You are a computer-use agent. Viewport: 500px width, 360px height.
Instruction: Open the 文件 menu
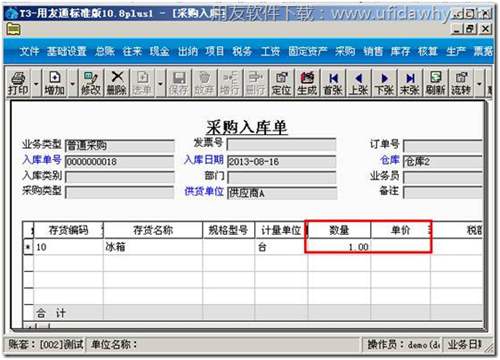(29, 51)
